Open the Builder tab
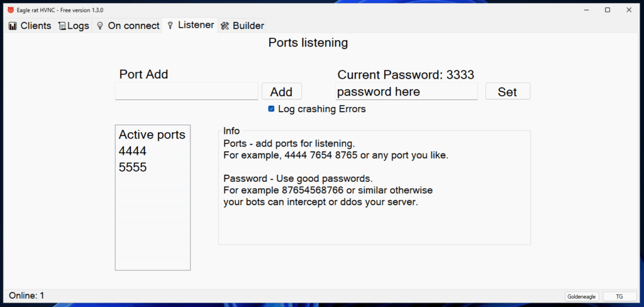The image size is (644, 307). pos(248,26)
